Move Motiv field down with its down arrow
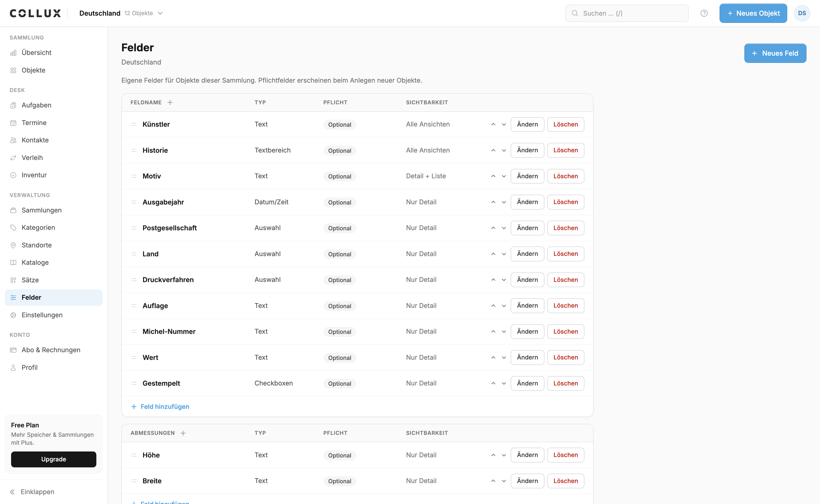Screen dimensions: 820x504 (504, 176)
